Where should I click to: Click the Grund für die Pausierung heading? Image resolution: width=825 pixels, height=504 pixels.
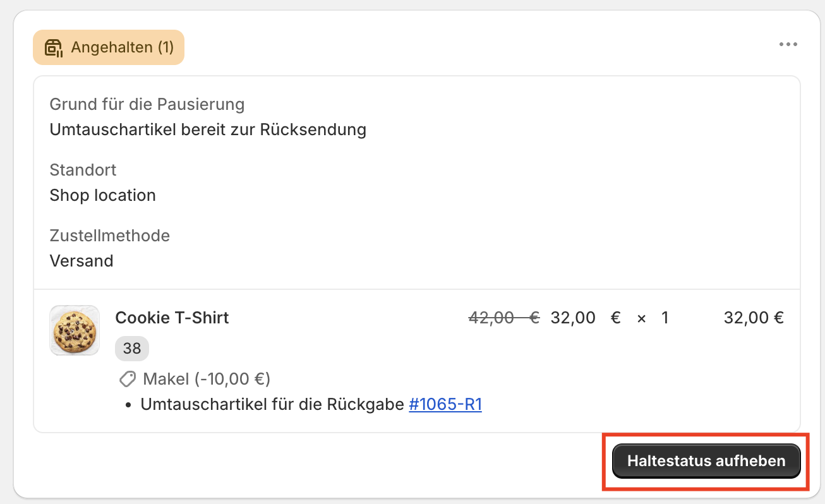tap(147, 104)
